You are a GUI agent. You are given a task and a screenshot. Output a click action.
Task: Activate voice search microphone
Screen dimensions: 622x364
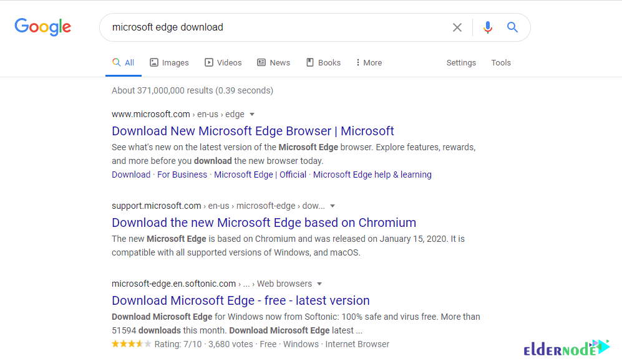coord(487,27)
